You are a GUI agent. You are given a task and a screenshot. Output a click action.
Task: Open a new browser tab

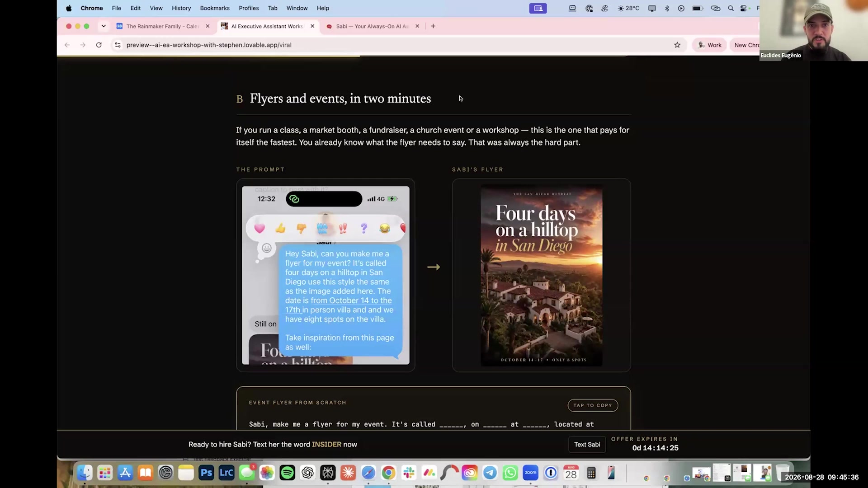click(x=433, y=26)
